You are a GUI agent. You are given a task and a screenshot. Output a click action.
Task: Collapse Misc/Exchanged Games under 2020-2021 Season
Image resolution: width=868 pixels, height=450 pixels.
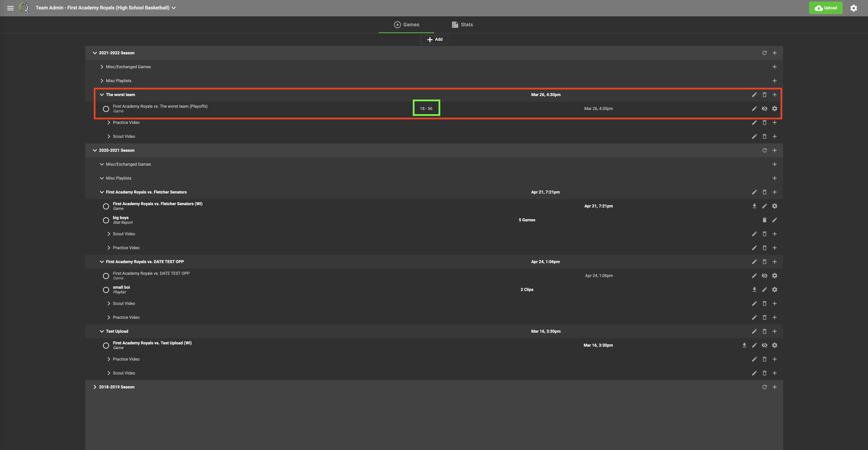point(102,164)
